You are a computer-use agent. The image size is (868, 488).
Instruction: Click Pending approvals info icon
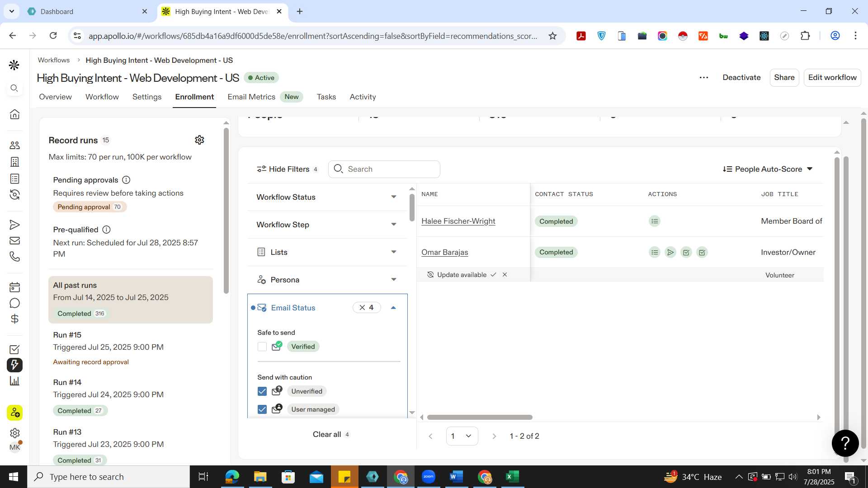126,180
